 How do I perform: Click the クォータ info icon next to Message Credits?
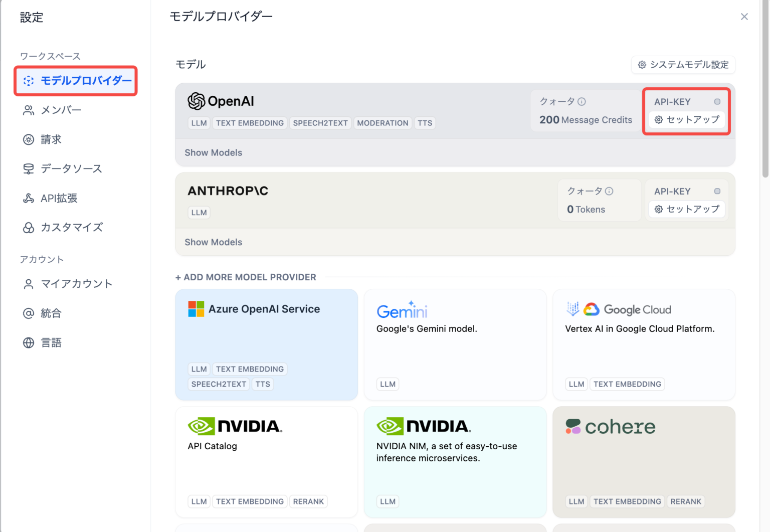pyautogui.click(x=582, y=101)
